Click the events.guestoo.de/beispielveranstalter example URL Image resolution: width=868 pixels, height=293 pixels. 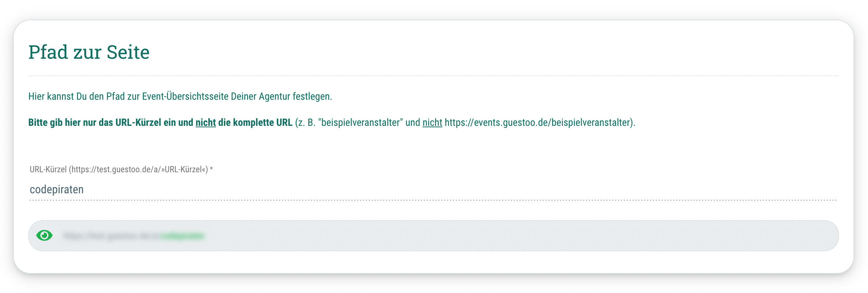point(539,123)
